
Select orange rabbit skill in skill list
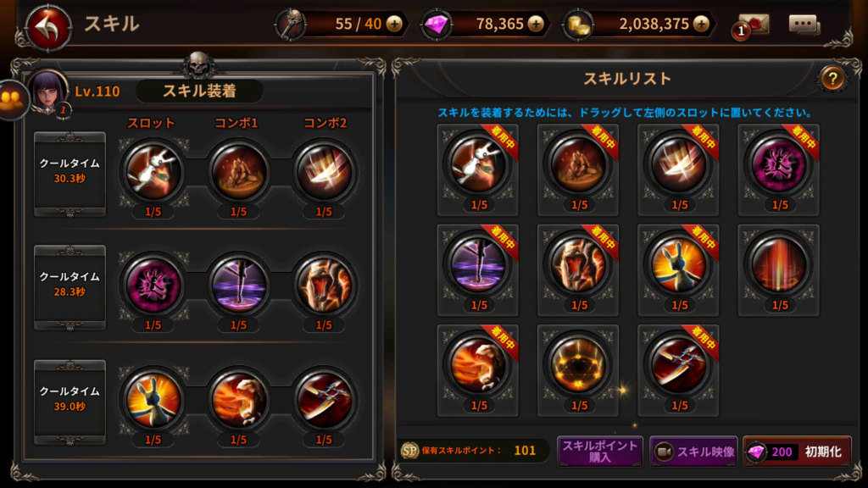click(678, 265)
